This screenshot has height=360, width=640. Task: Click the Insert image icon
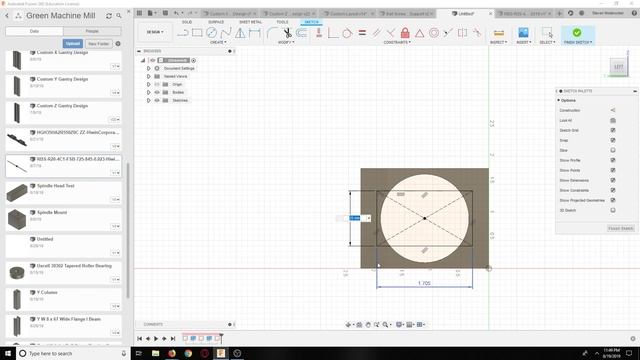point(523,33)
